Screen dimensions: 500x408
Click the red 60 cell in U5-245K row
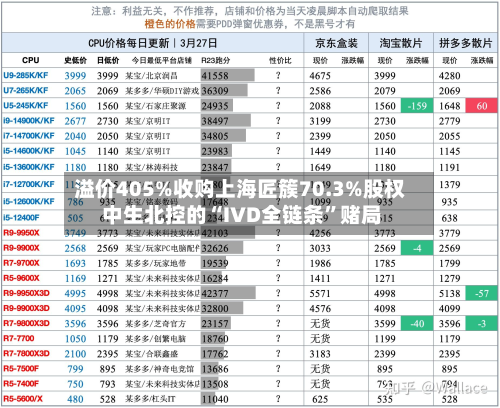pyautogui.click(x=482, y=106)
